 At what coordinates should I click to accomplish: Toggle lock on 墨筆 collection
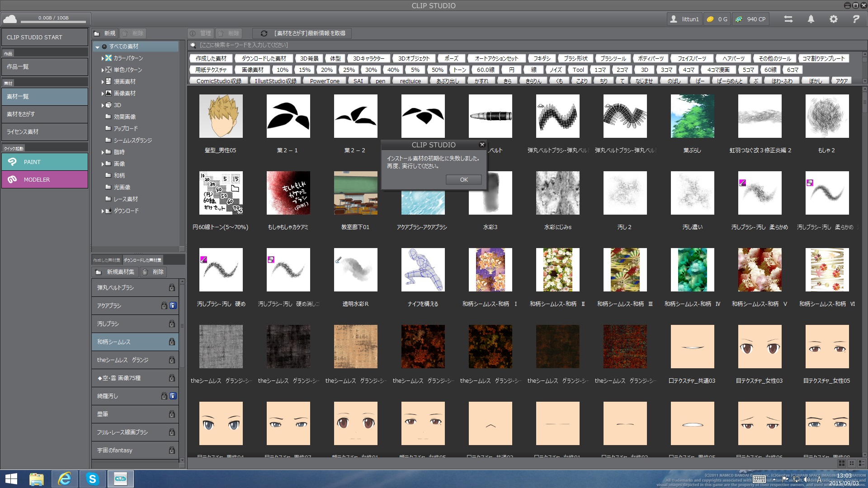pyautogui.click(x=172, y=414)
